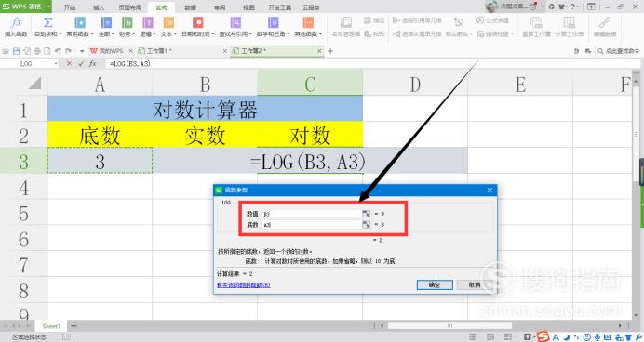
Task: Click the Save icon in quick access toolbar
Action: coord(17,51)
